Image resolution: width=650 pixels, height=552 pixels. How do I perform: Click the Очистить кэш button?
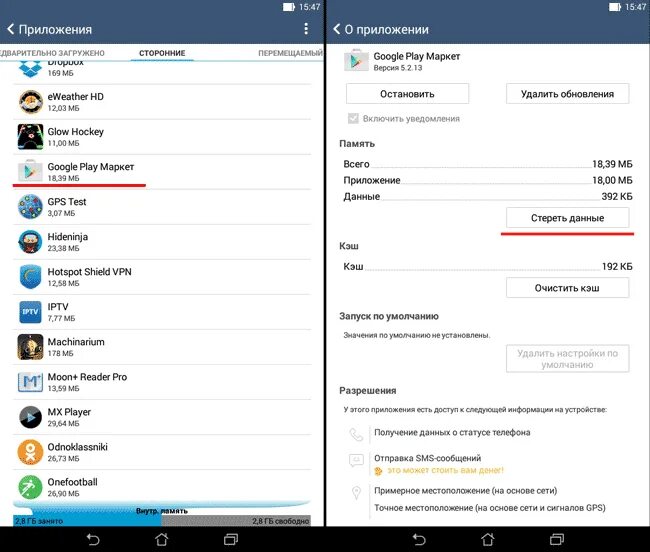tap(568, 288)
